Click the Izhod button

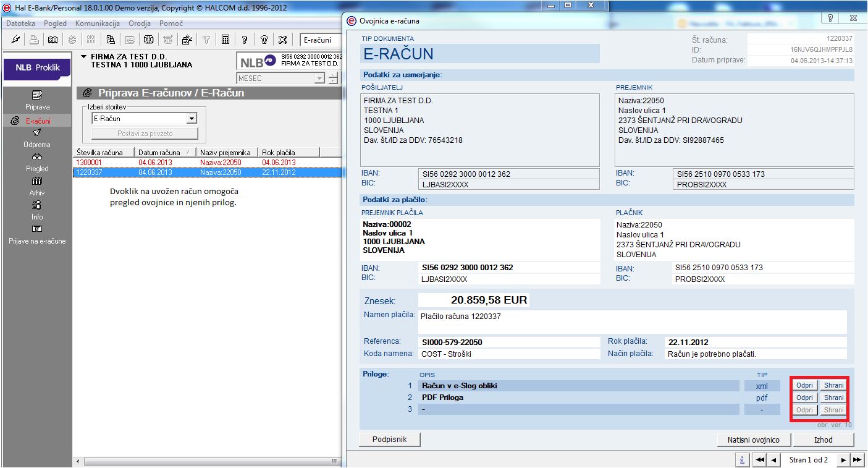824,440
